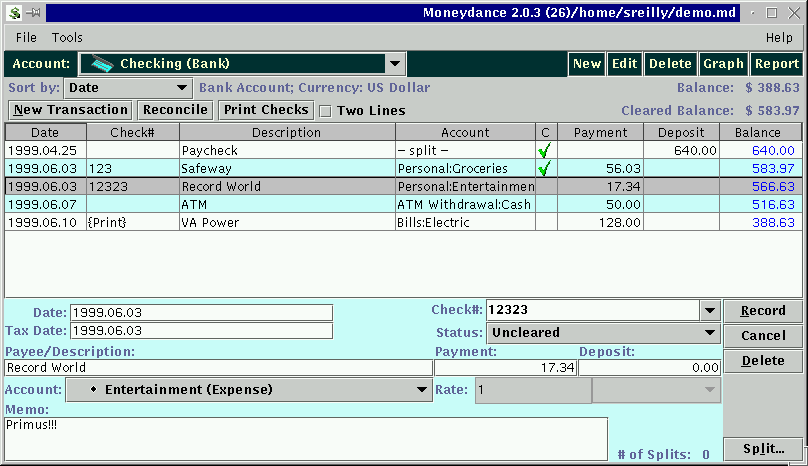This screenshot has width=808, height=466.
Task: Click the green cleared checkmark on Safeway row
Action: (545, 168)
